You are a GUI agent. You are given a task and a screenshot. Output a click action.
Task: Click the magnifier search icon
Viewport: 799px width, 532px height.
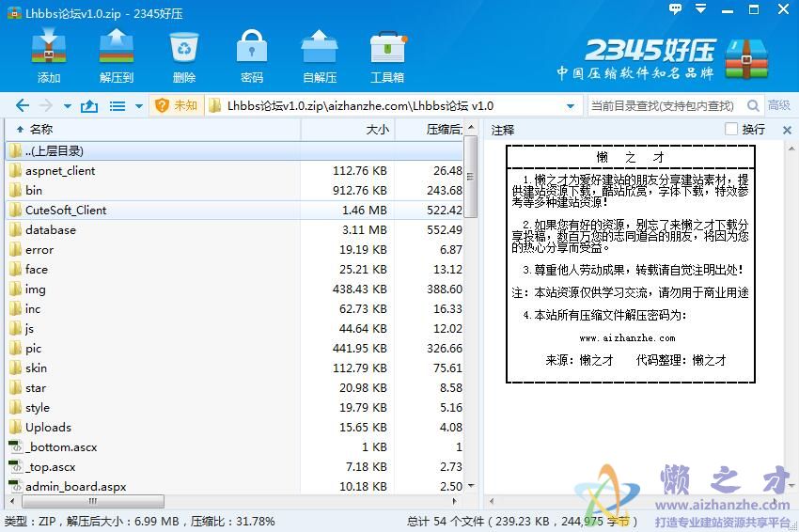753,105
